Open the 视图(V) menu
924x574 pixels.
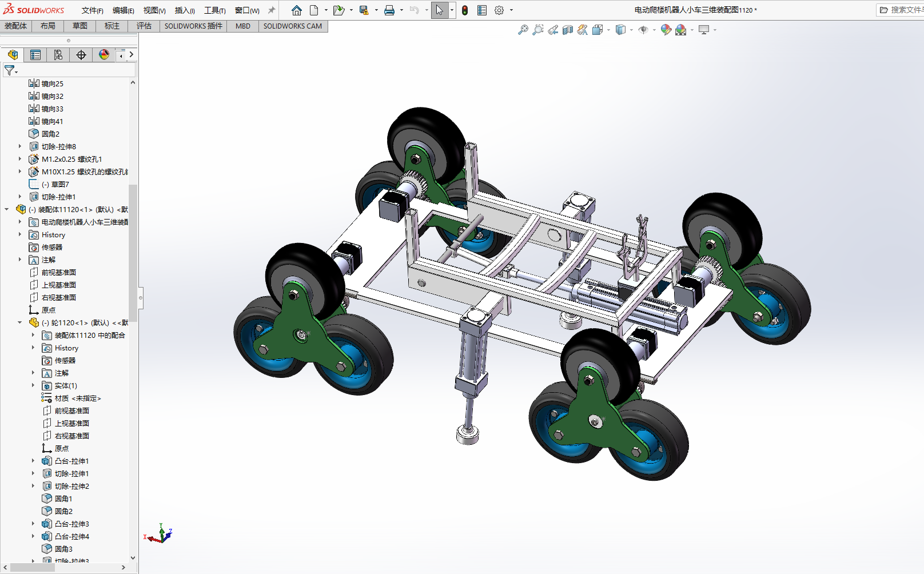coord(154,10)
